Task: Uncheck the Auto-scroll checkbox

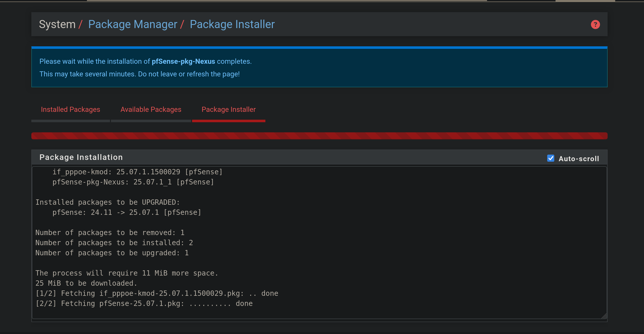Action: pyautogui.click(x=551, y=158)
